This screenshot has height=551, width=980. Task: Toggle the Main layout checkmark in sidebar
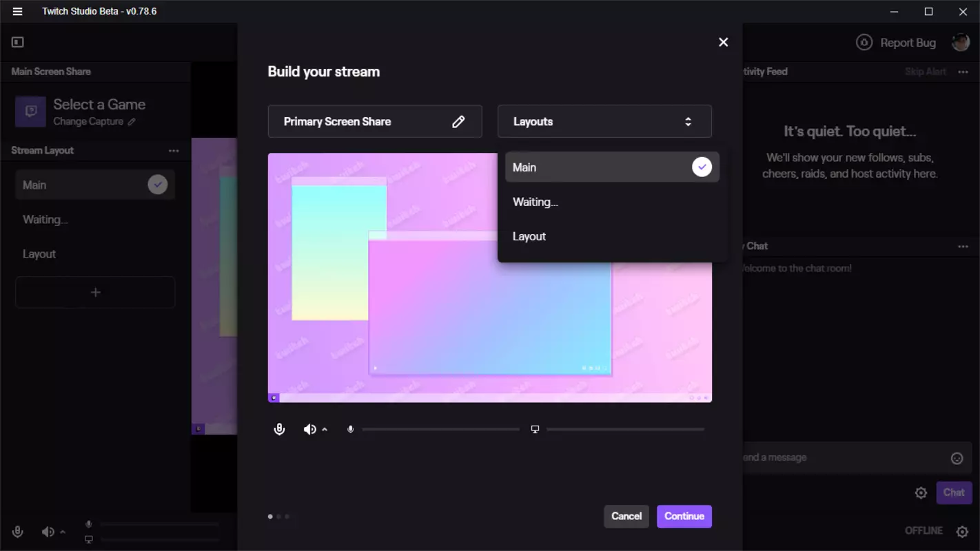tap(158, 185)
